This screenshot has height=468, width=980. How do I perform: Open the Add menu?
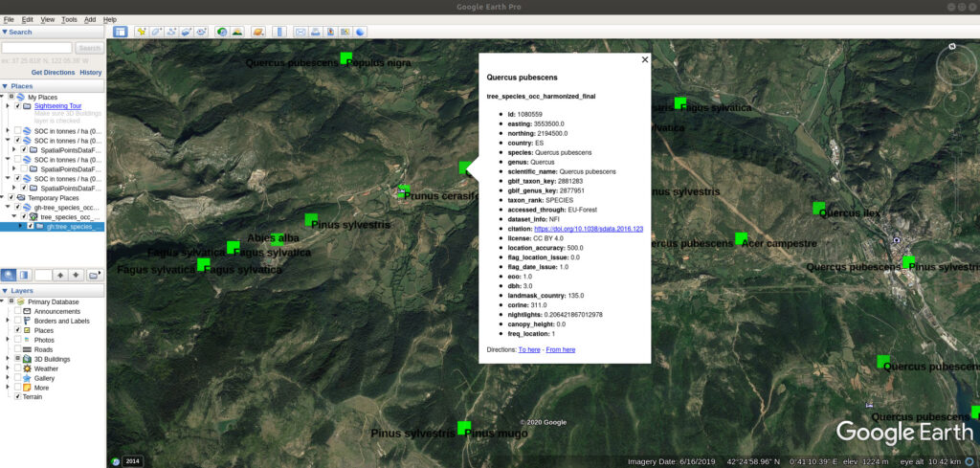[90, 19]
